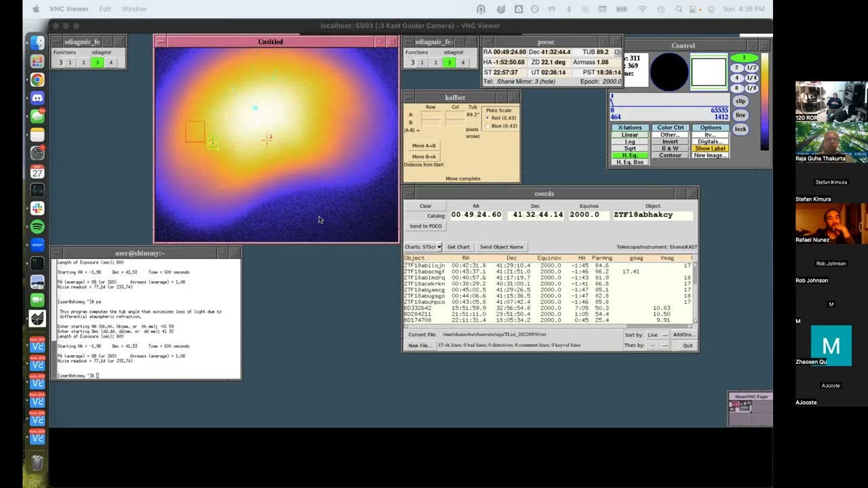The width and height of the screenshot is (868, 488).
Task: Click the A Row field in koffset
Action: pyautogui.click(x=431, y=115)
